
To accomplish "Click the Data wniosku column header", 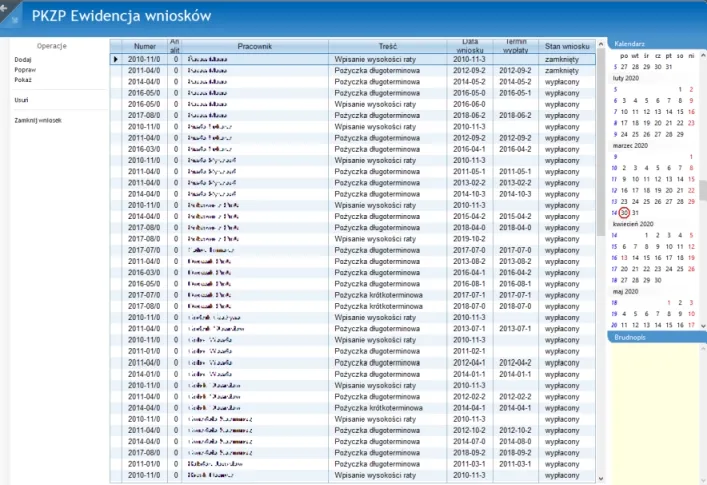I will (470, 47).
